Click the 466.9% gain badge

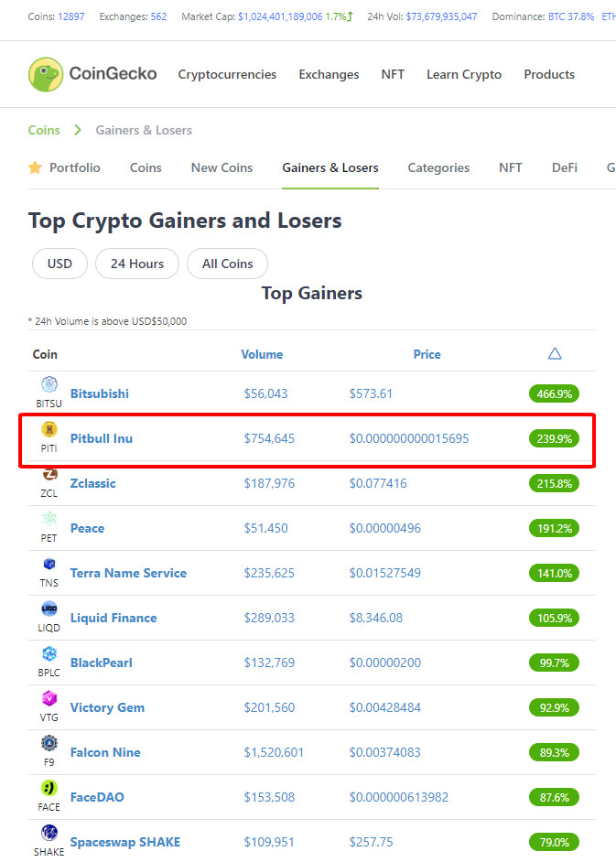(x=554, y=393)
